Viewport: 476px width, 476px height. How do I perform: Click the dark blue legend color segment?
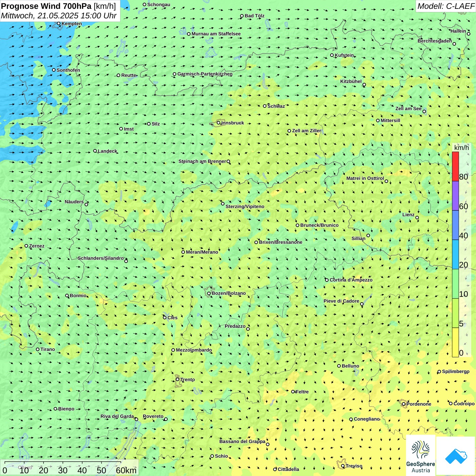pos(456,225)
